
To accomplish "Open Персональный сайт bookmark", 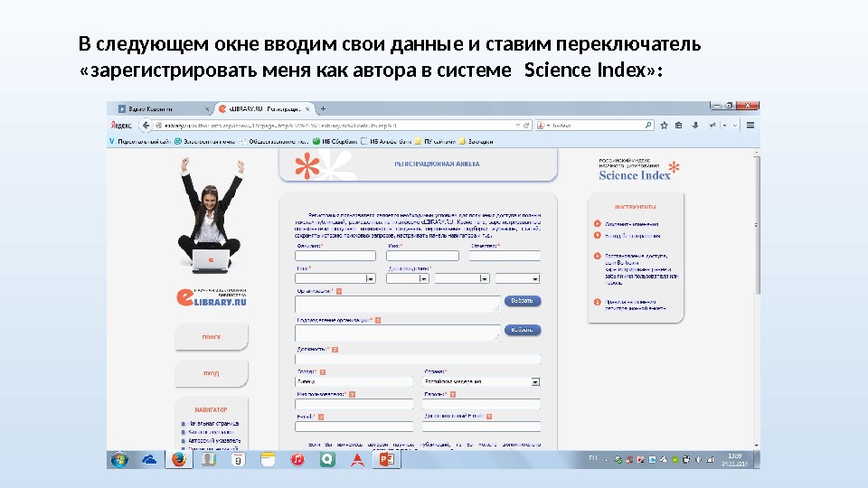I will coord(140,142).
